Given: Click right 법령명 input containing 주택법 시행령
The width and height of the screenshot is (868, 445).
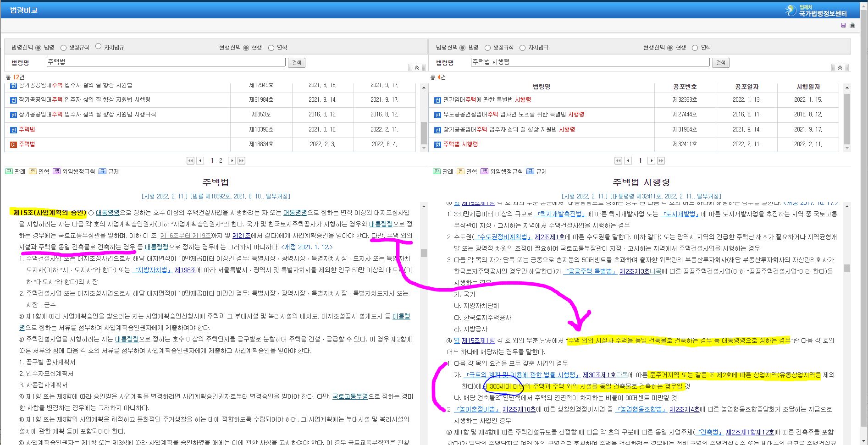Looking at the screenshot, I should (x=590, y=62).
